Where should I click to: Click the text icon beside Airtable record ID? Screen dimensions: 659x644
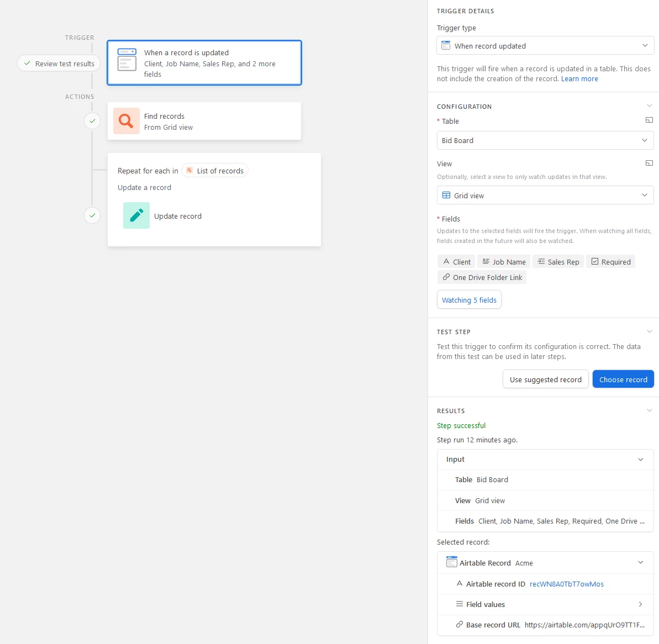[460, 583]
